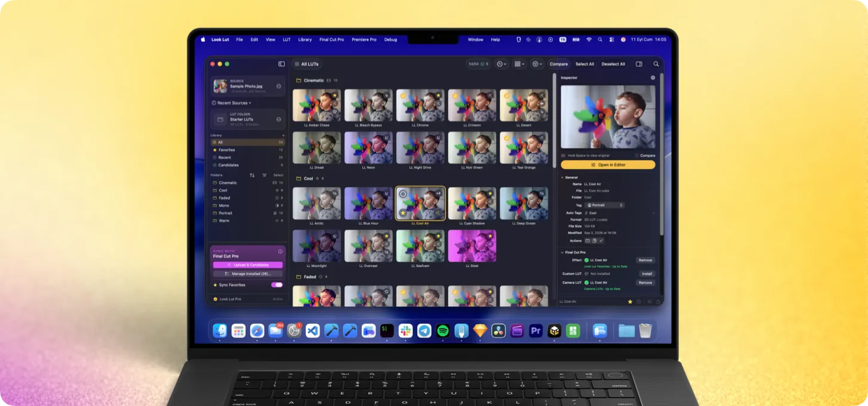
Task: Open Premiere Pro from the Dock
Action: coord(536,331)
